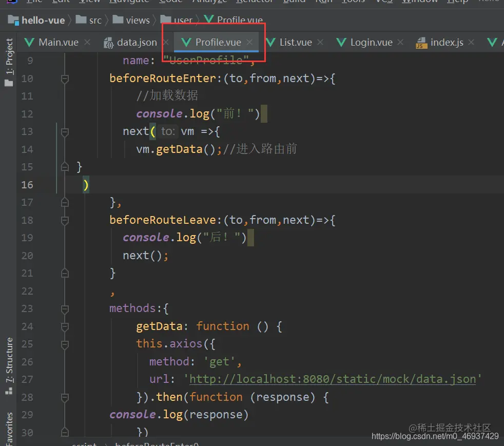This screenshot has width=504, height=446.
Task: Click the JSON file icon on data.json tab
Action: (109, 43)
